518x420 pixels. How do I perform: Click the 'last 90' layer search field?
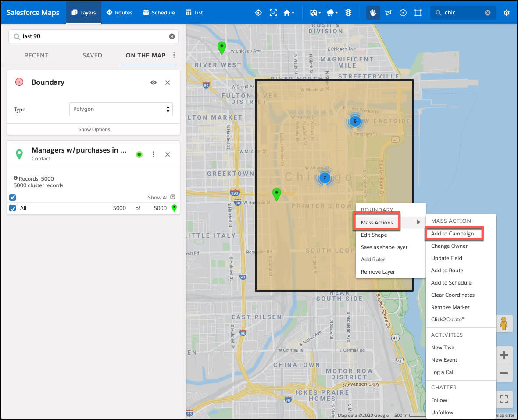(93, 36)
